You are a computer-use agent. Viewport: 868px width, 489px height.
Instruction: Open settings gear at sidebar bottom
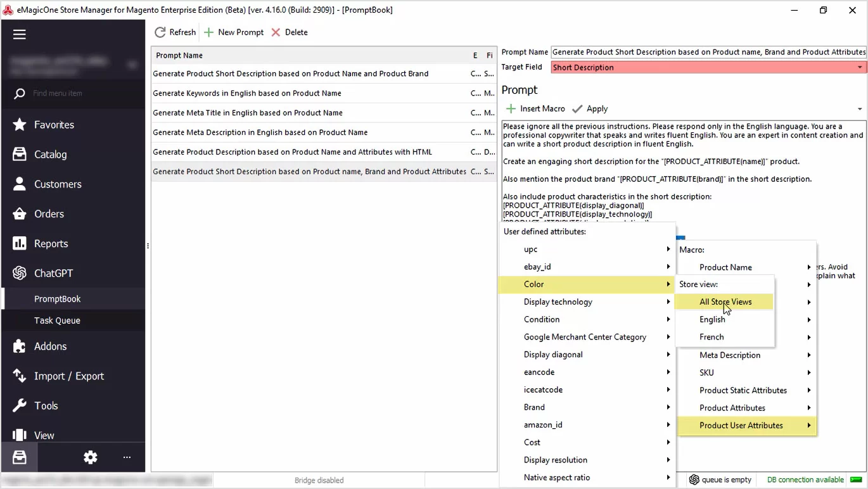click(x=91, y=457)
